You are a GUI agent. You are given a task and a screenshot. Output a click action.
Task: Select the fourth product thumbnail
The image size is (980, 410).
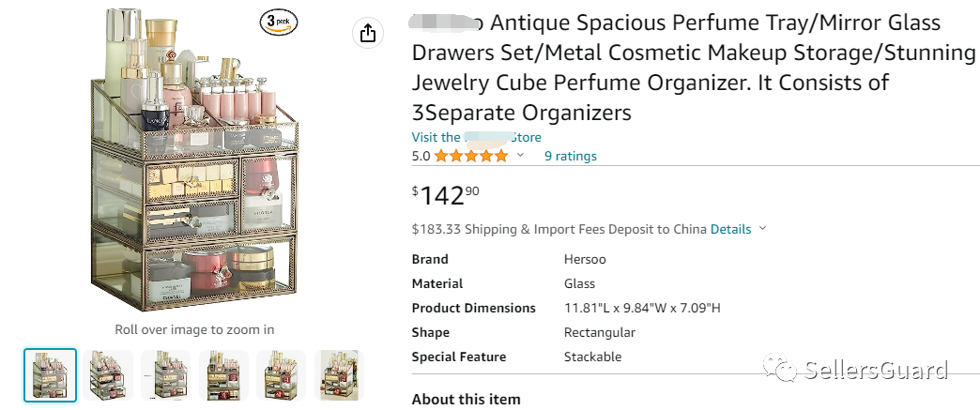coord(223,375)
